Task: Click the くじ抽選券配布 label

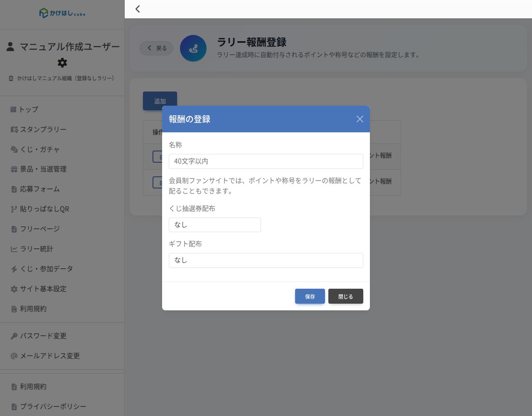Action: click(x=192, y=209)
